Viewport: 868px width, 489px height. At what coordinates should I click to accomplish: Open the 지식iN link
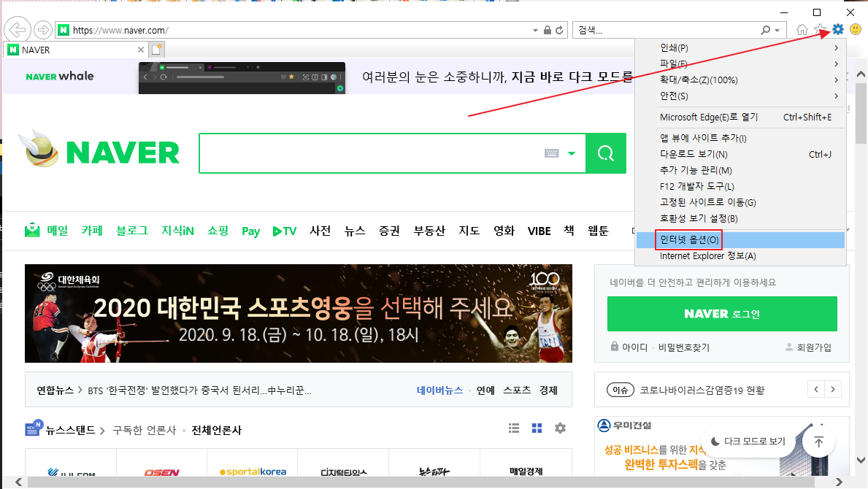point(177,230)
